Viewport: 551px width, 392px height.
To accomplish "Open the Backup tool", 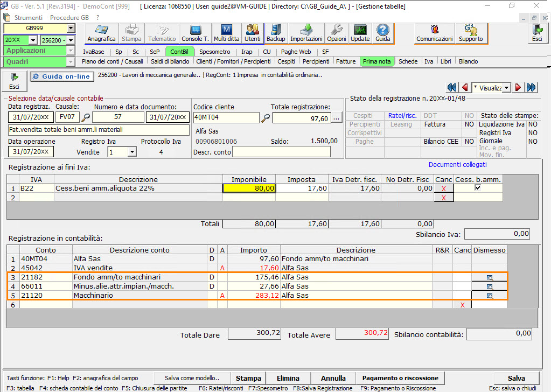I will (276, 33).
